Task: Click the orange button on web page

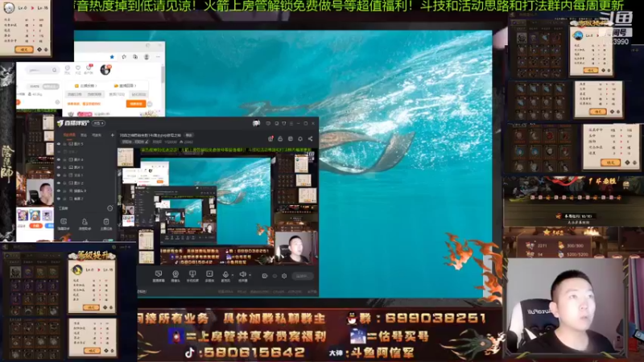Action: point(136,104)
